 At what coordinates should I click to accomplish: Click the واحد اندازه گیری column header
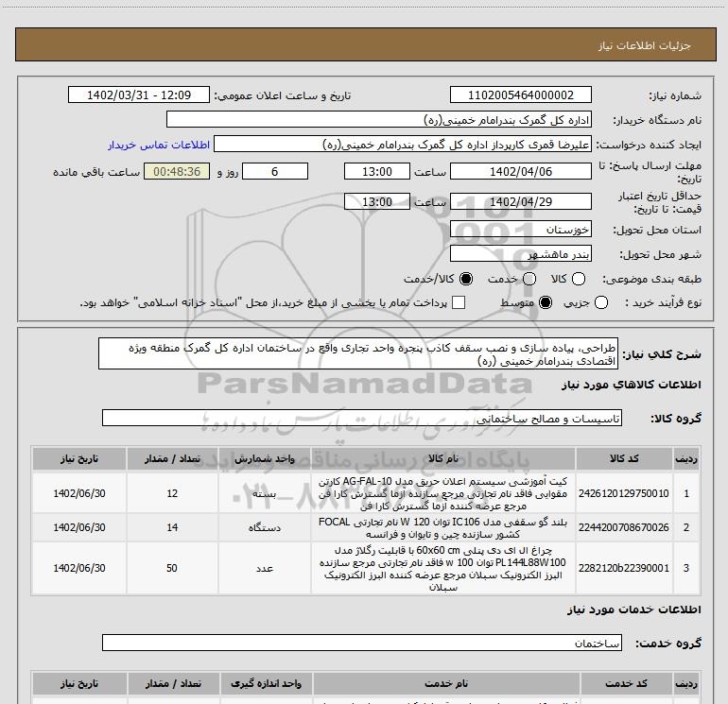[266, 683]
